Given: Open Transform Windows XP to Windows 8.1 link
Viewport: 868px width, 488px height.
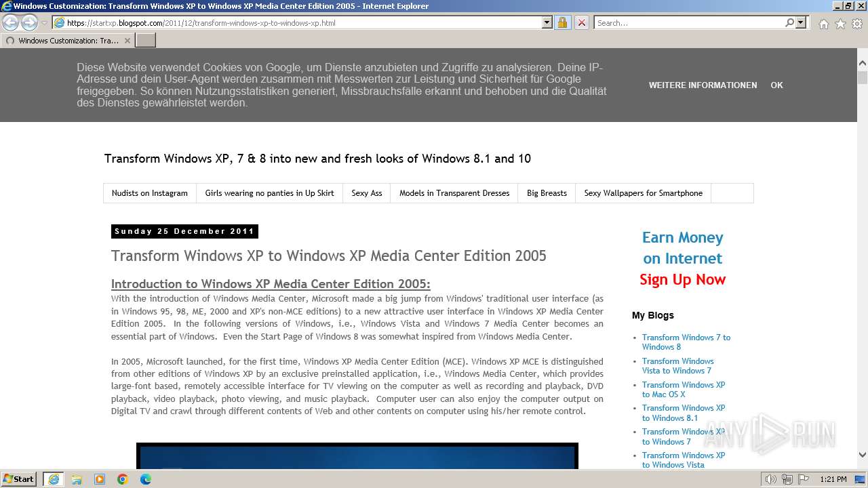Looking at the screenshot, I should (684, 413).
